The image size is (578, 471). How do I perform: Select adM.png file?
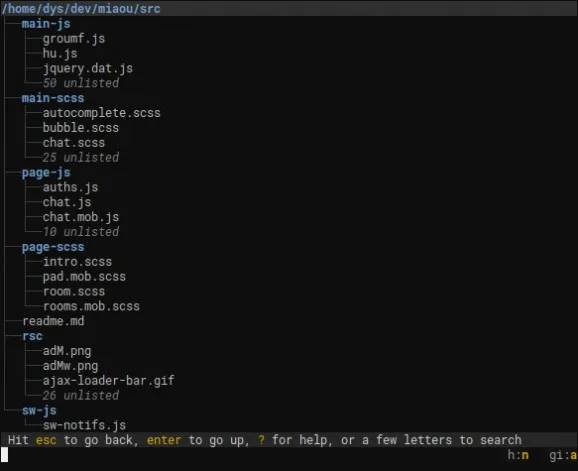point(67,351)
